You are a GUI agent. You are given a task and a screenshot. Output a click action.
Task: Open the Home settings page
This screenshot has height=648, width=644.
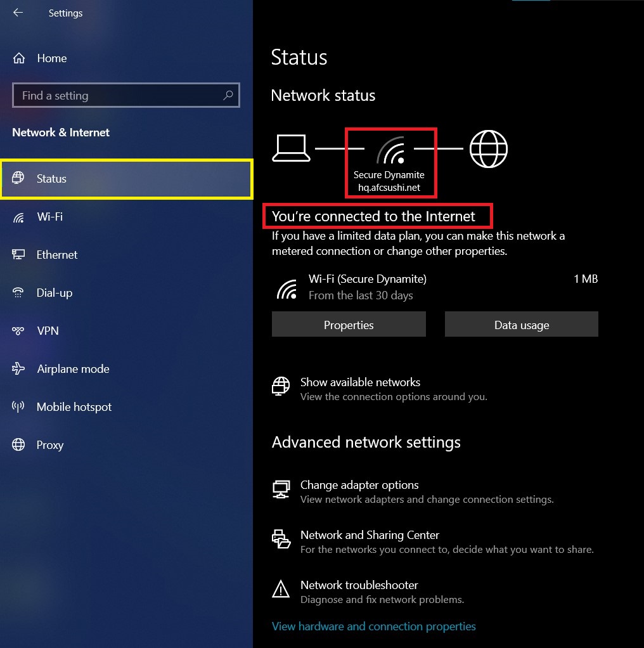(x=51, y=58)
